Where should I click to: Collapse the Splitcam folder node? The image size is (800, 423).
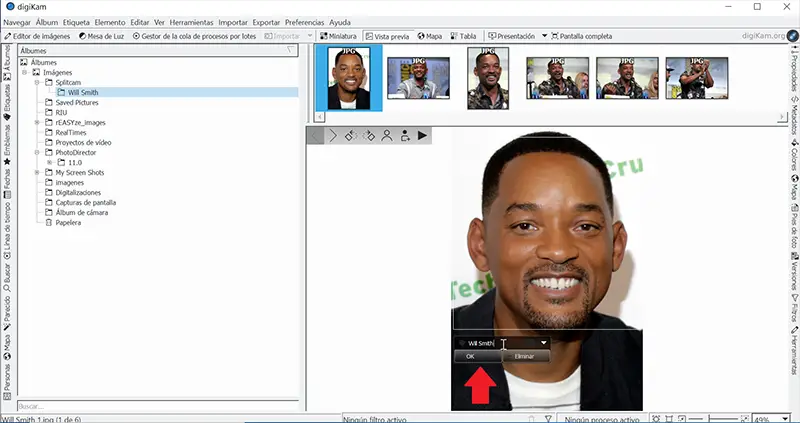[37, 82]
